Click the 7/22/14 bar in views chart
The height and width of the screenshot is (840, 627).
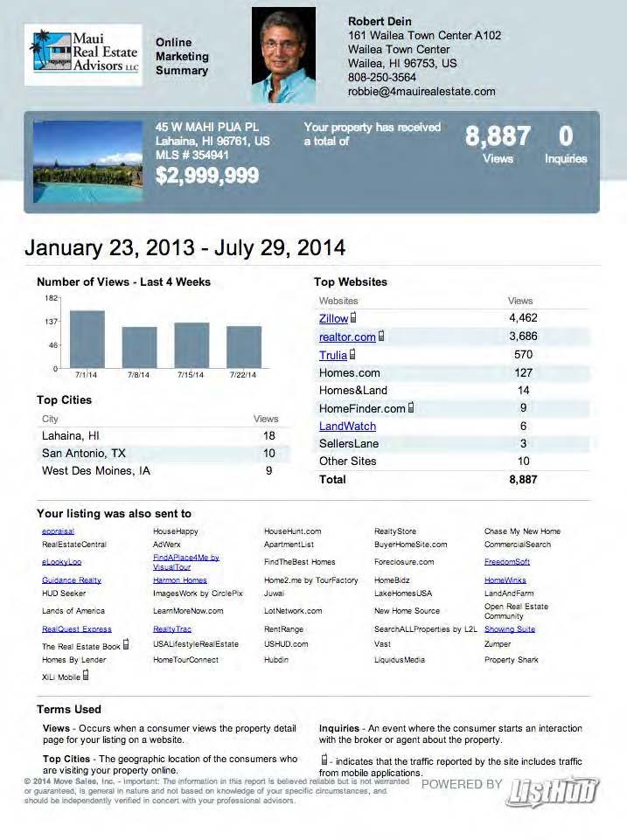click(244, 347)
